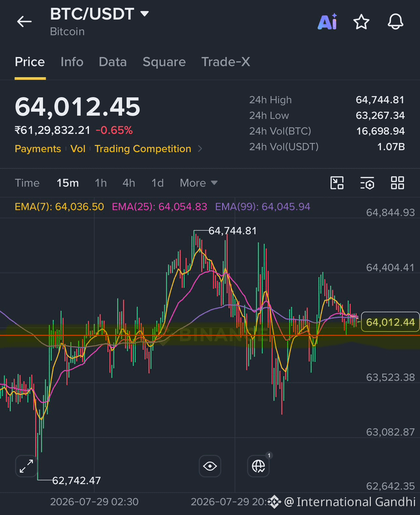Viewport: 420px width, 515px height.
Task: Open the Vol tag link
Action: pos(78,149)
